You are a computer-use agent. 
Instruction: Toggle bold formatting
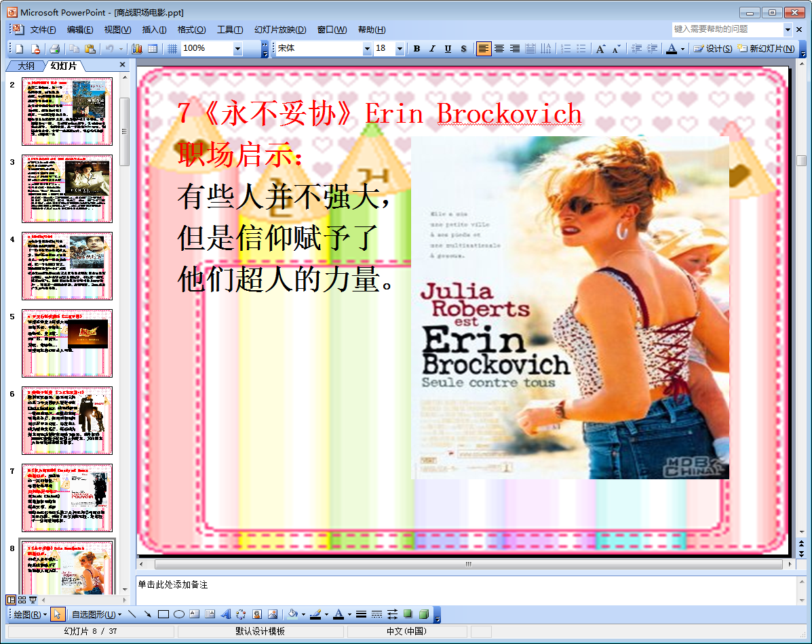click(417, 49)
